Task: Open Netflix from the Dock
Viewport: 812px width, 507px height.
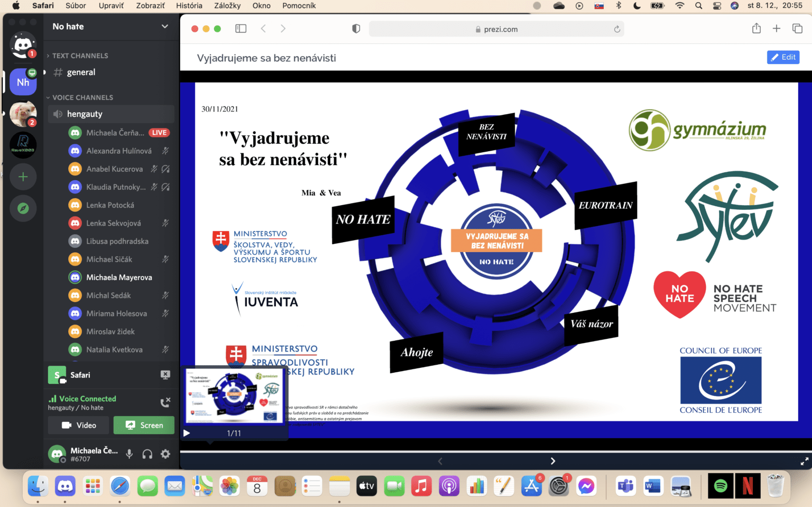Action: [748, 486]
